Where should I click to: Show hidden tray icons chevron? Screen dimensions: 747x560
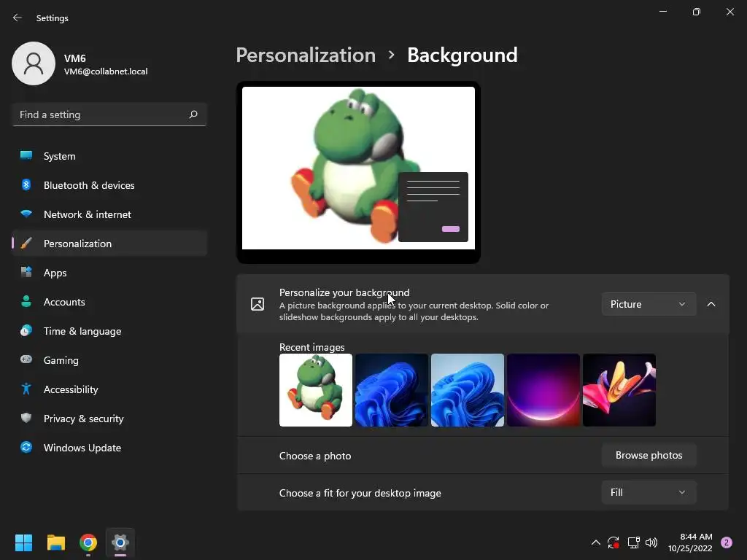(x=595, y=542)
